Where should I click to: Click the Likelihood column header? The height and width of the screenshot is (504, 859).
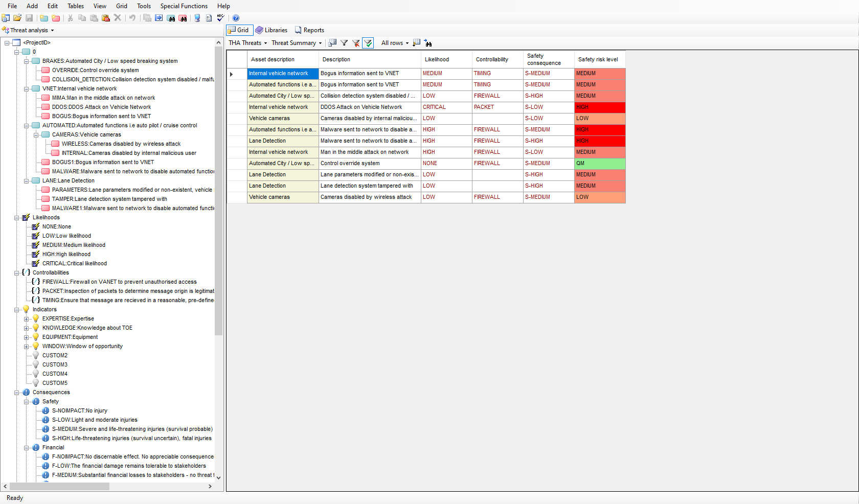click(437, 59)
